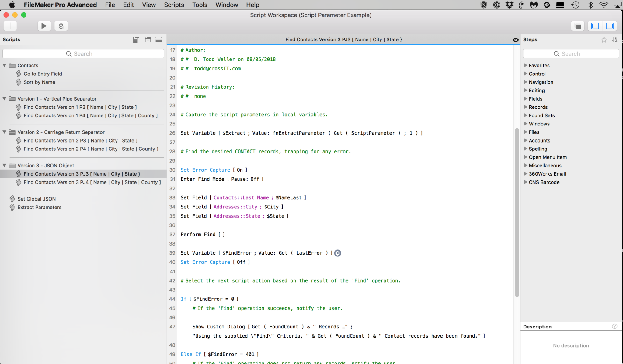Click the Wi-Fi menu bar icon
The width and height of the screenshot is (623, 364).
[x=604, y=5]
